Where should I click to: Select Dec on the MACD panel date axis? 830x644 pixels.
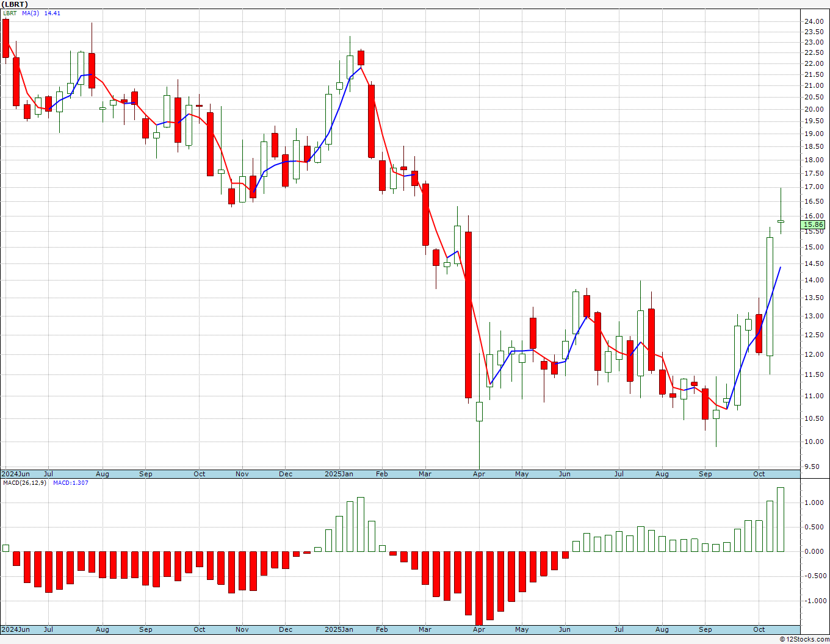pos(286,629)
